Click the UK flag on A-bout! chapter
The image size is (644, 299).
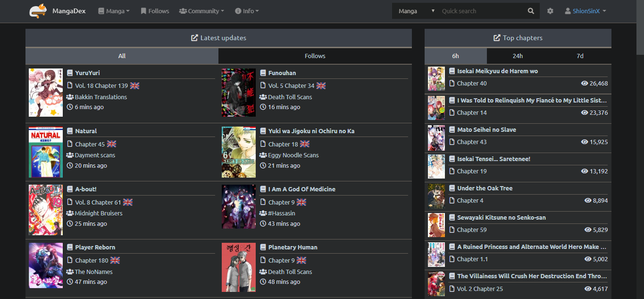(128, 202)
